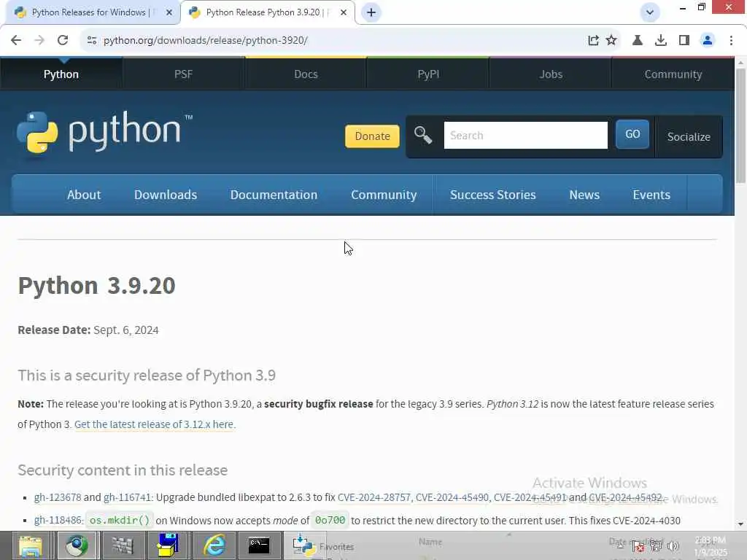
Task: Open the CVE-2024-28757 link
Action: coord(374,497)
